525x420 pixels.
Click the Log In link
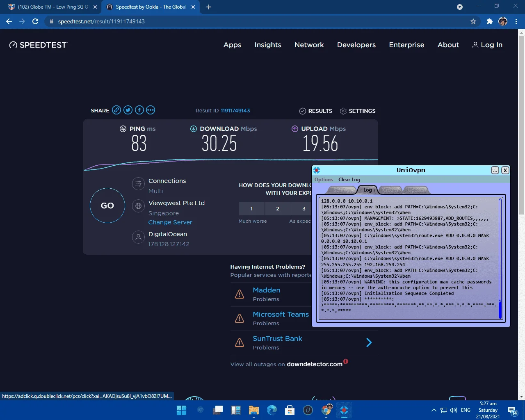click(x=487, y=45)
